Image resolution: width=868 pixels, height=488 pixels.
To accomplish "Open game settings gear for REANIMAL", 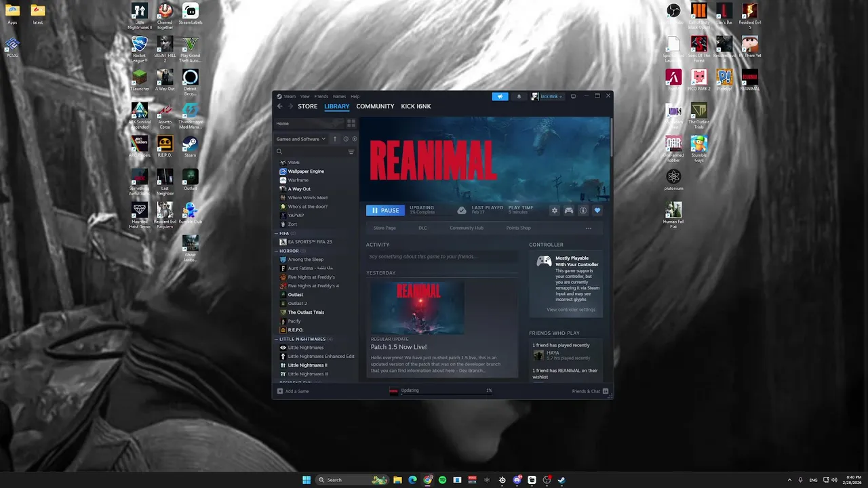I will [x=554, y=211].
